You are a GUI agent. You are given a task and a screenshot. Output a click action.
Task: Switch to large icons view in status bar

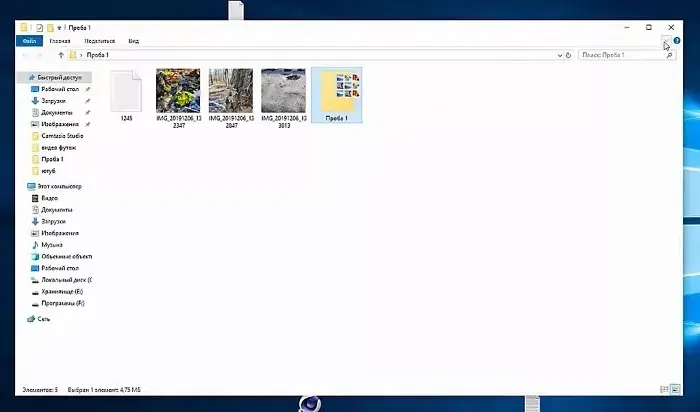point(675,389)
